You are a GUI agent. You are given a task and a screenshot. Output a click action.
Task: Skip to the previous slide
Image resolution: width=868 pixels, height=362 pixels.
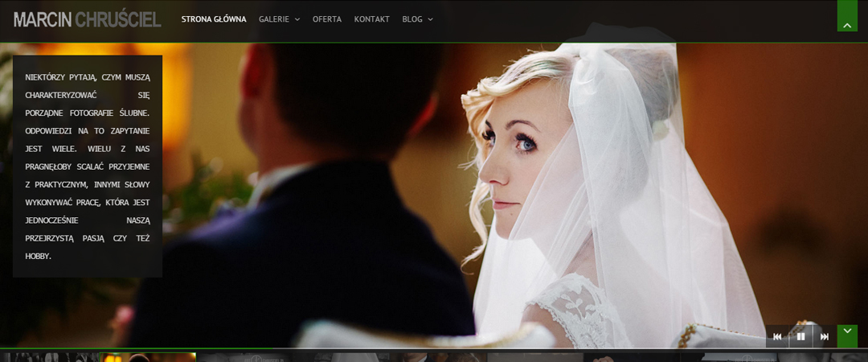(777, 336)
